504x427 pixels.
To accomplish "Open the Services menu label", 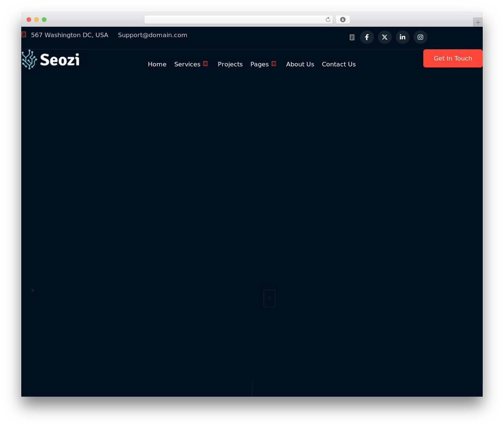I will (x=187, y=64).
